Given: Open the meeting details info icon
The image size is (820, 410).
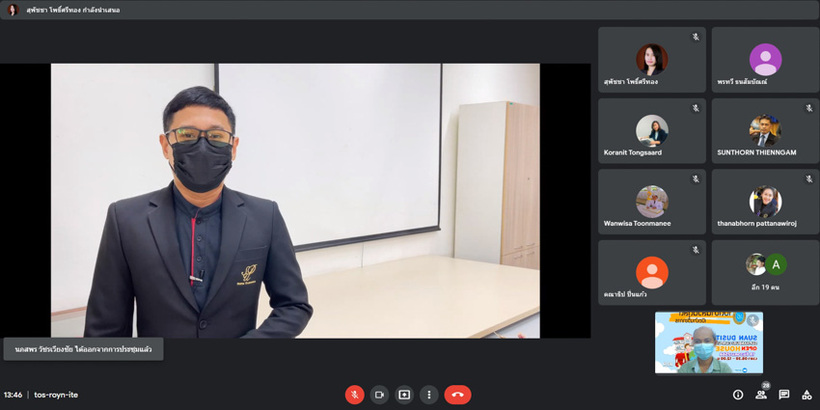Looking at the screenshot, I should (x=738, y=395).
